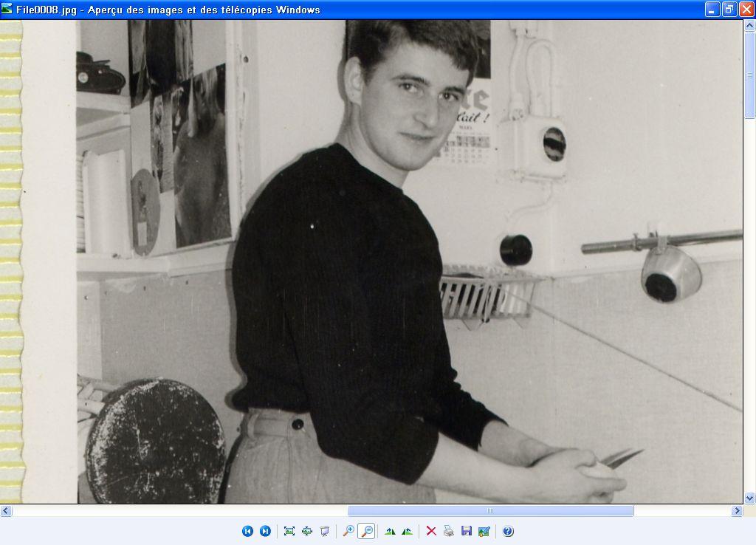This screenshot has height=545, width=756.
Task: Start the slideshow
Action: pyautogui.click(x=324, y=531)
